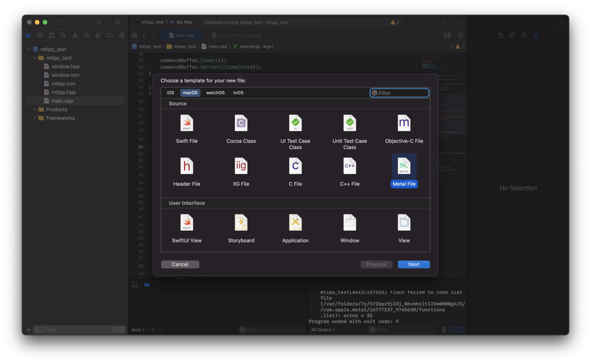Focus the template Filter search field
The height and width of the screenshot is (364, 591).
[x=399, y=93]
